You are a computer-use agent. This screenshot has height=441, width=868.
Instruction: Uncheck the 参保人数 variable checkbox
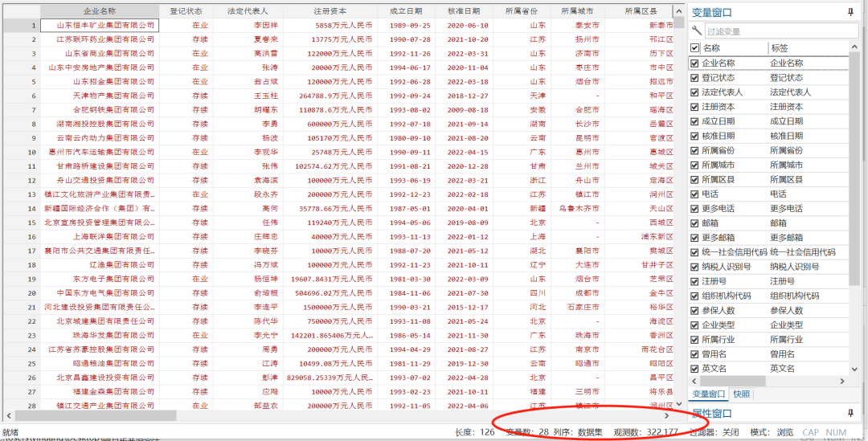point(694,310)
